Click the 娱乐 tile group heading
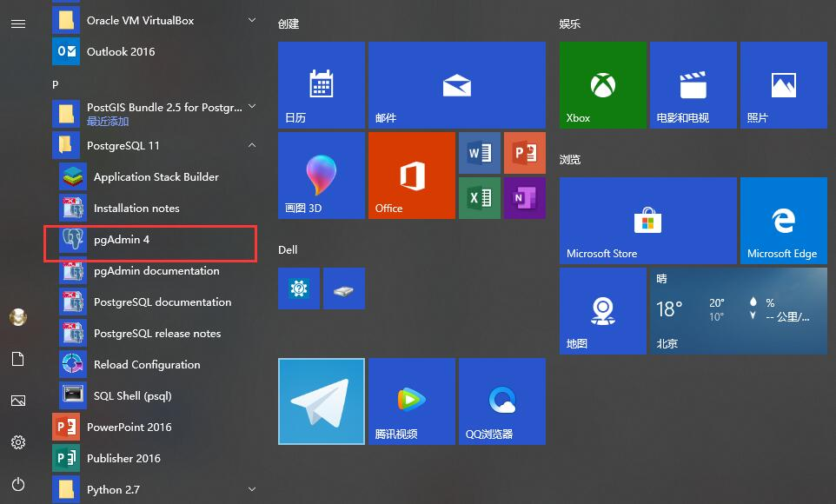836x504 pixels. pyautogui.click(x=570, y=24)
